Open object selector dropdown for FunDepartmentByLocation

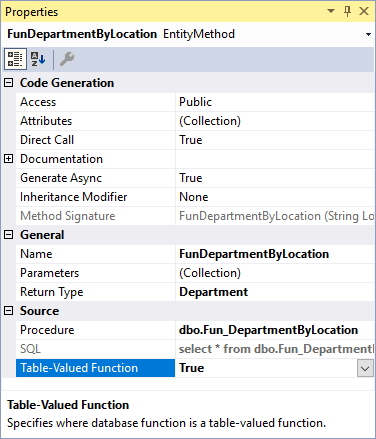pyautogui.click(x=368, y=34)
